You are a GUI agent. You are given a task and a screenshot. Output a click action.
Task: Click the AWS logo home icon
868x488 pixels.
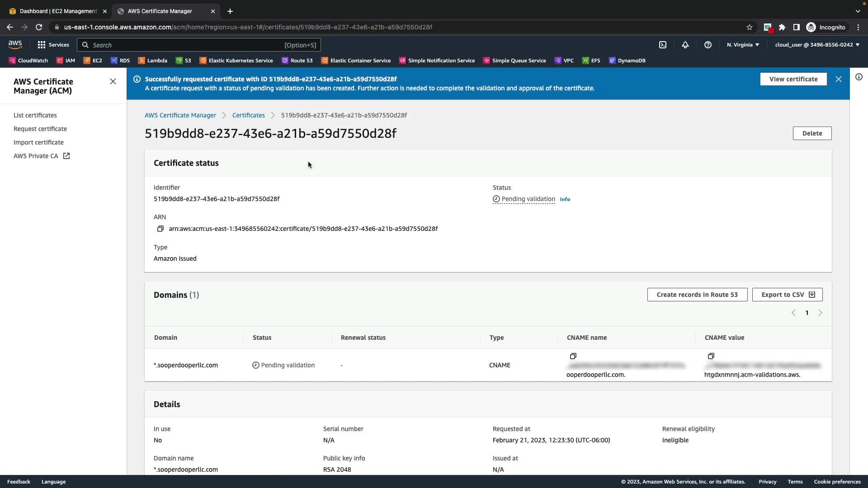pos(15,44)
